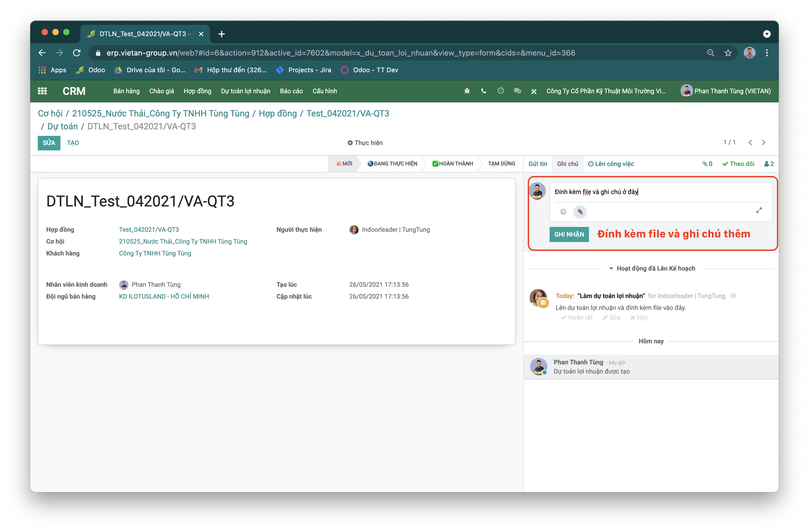Click the paperclip attach file icon
The image size is (809, 532).
(580, 212)
